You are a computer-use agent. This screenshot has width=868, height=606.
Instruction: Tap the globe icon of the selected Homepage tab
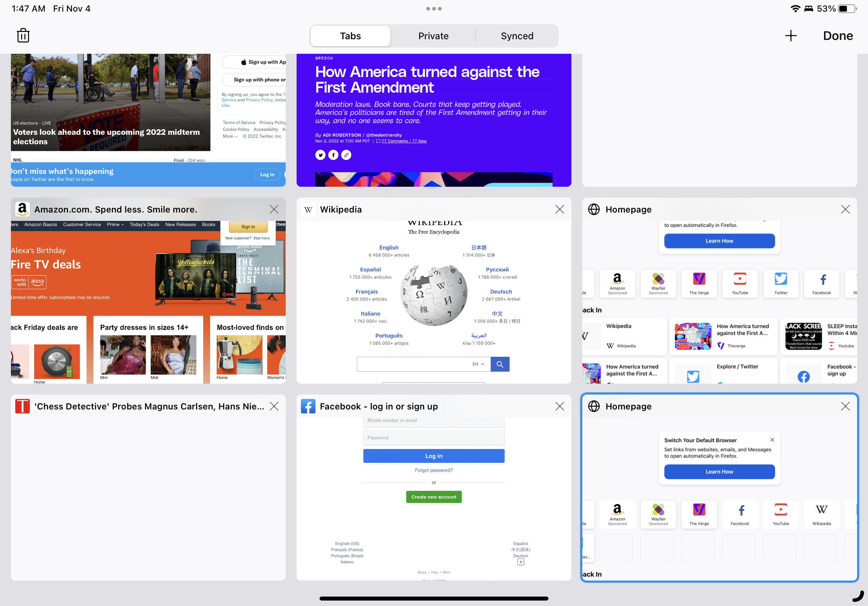(x=594, y=406)
